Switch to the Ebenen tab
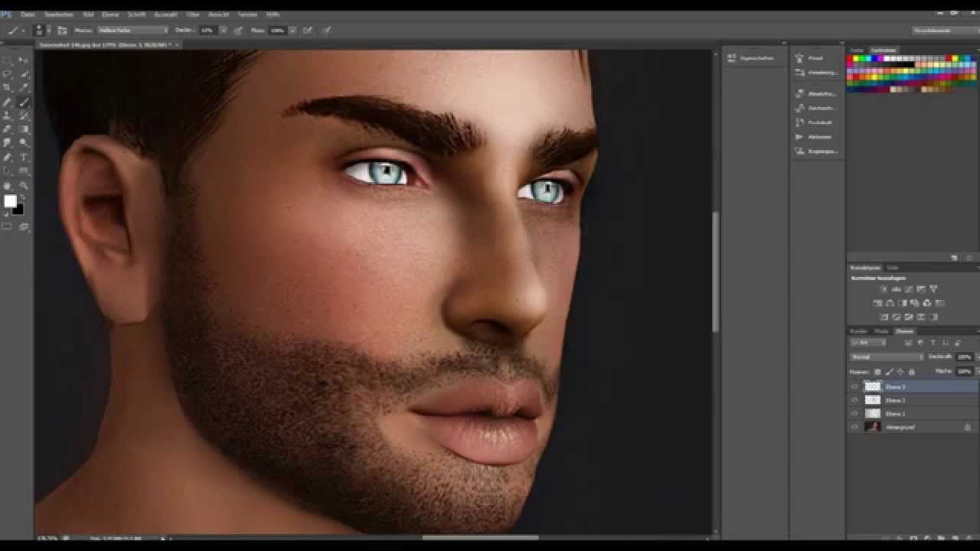The height and width of the screenshot is (551, 980). tap(904, 331)
